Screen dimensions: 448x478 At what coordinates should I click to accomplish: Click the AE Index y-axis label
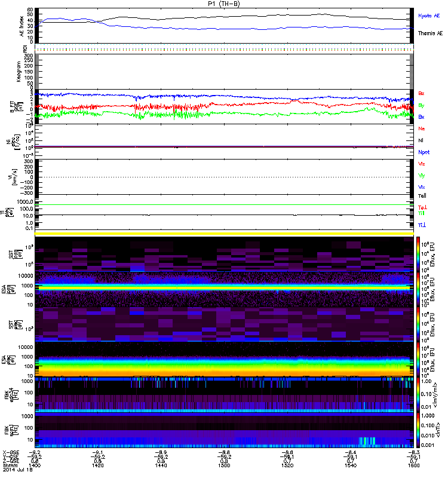(22, 26)
